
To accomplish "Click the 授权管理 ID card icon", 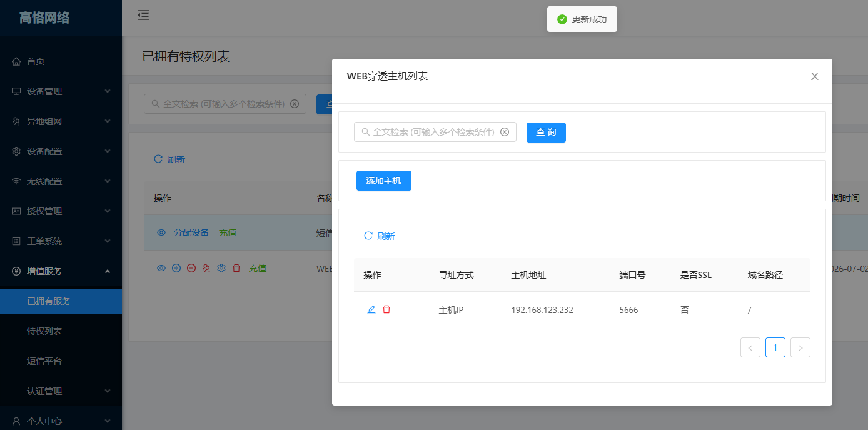I will tap(16, 211).
